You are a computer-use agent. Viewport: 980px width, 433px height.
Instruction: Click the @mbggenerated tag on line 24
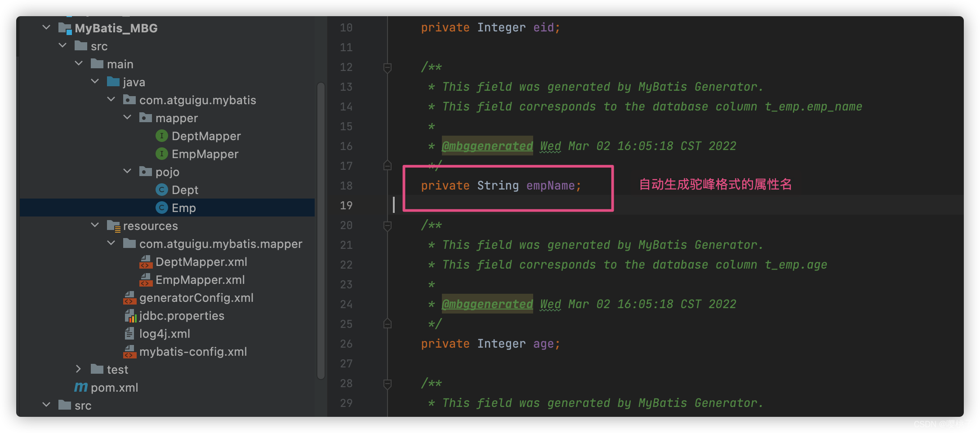point(487,304)
